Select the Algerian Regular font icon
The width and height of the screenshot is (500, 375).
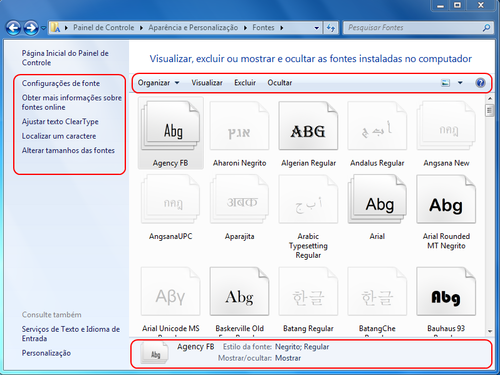[x=308, y=126]
